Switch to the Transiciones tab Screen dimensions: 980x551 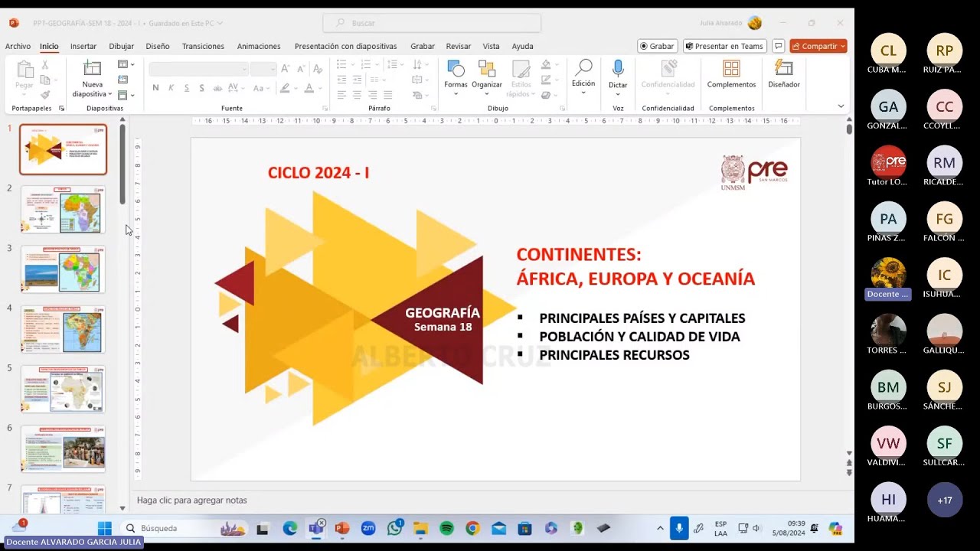pyautogui.click(x=203, y=46)
